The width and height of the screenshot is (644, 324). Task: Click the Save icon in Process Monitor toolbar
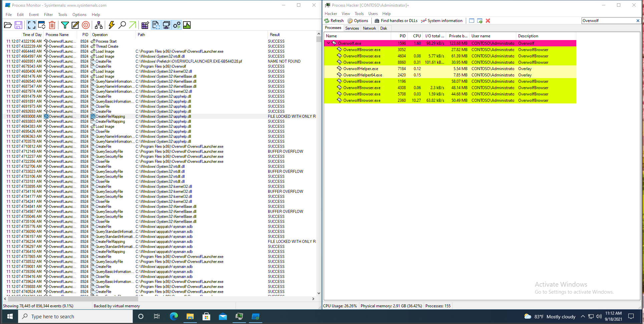point(18,25)
